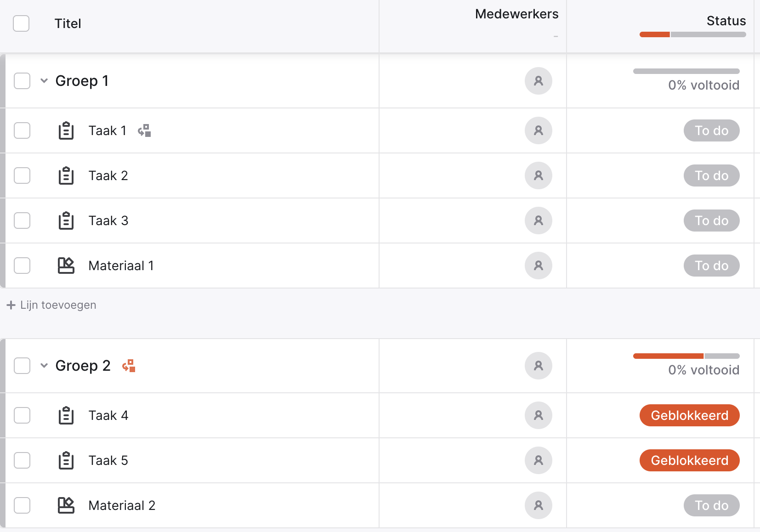The image size is (760, 532).
Task: Click the clipboard icon beside Taak 4
Action: click(x=66, y=415)
